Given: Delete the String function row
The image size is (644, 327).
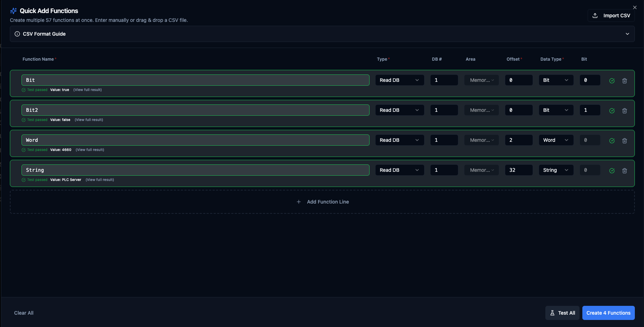Looking at the screenshot, I should [x=624, y=171].
